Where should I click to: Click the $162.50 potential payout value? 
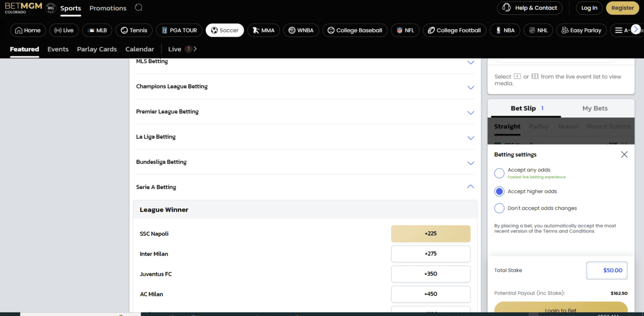619,293
